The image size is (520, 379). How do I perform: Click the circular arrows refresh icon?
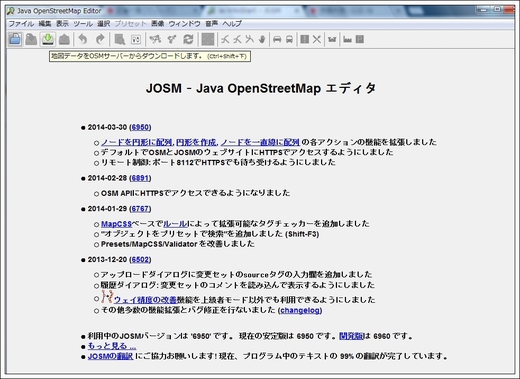(188, 40)
